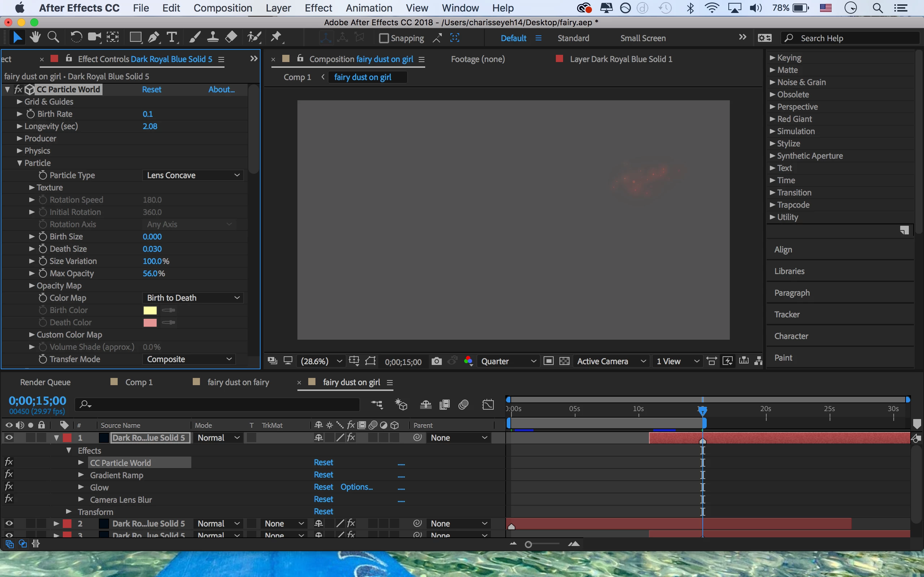Expand the Physics property group
Viewport: 924px width, 577px height.
(x=19, y=151)
